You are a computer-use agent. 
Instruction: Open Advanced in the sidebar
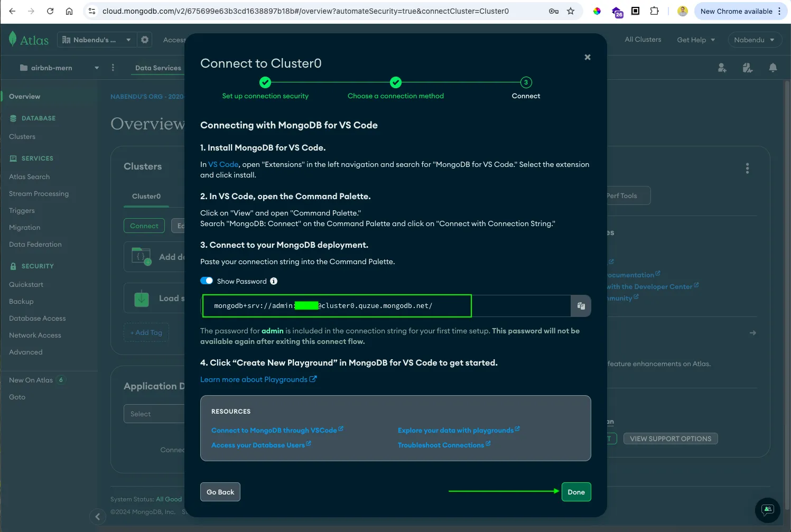[25, 352]
